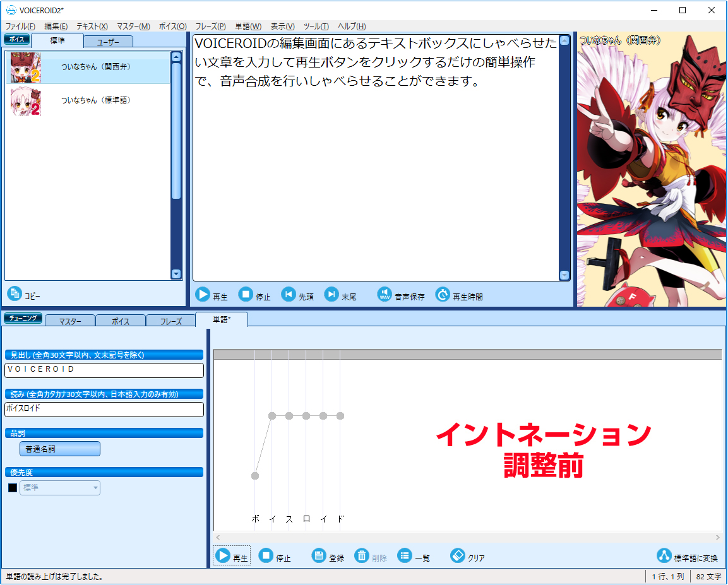This screenshot has width=728, height=585.
Task: Click the intonation graph right scroll arrow
Action: pos(718,537)
